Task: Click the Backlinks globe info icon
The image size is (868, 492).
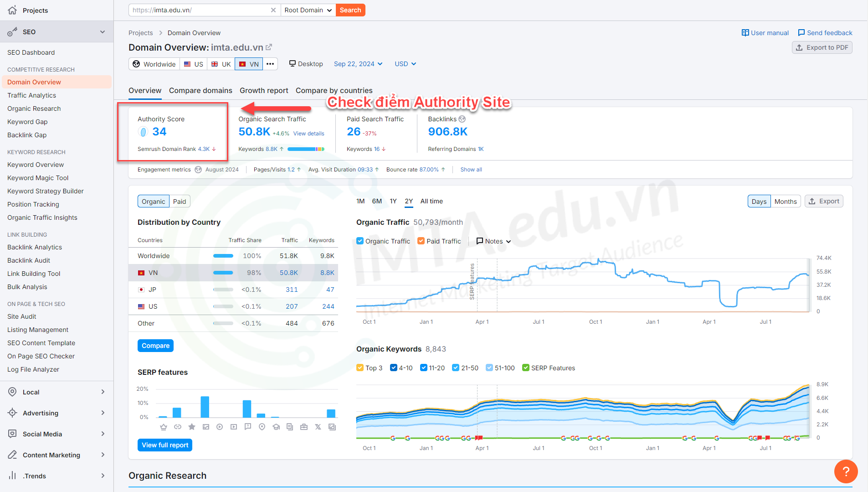Action: tap(462, 119)
